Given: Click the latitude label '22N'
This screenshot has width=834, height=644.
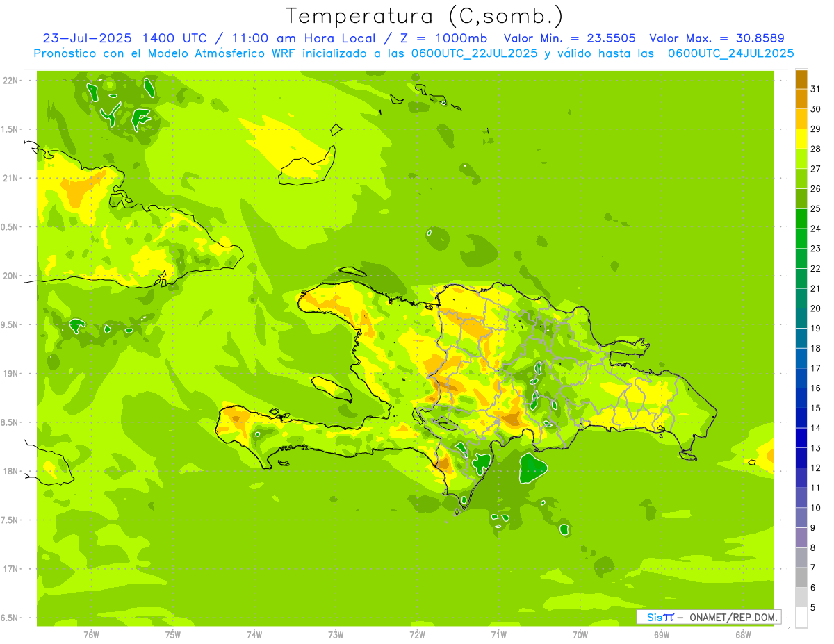Looking at the screenshot, I should [11, 81].
